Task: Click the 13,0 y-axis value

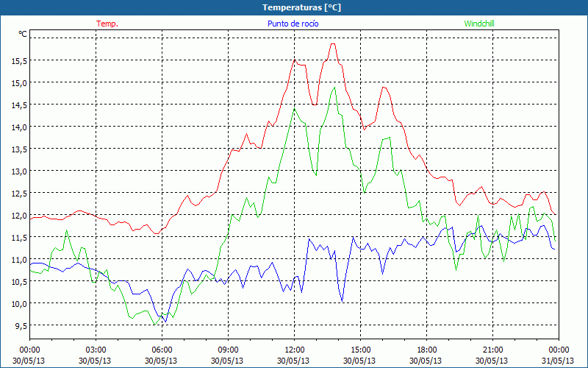Action: point(20,171)
